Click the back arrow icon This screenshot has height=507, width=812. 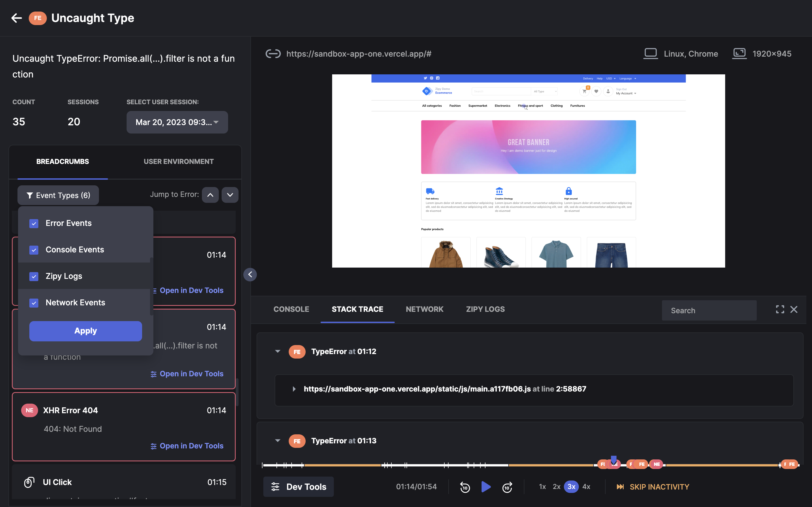(x=16, y=18)
